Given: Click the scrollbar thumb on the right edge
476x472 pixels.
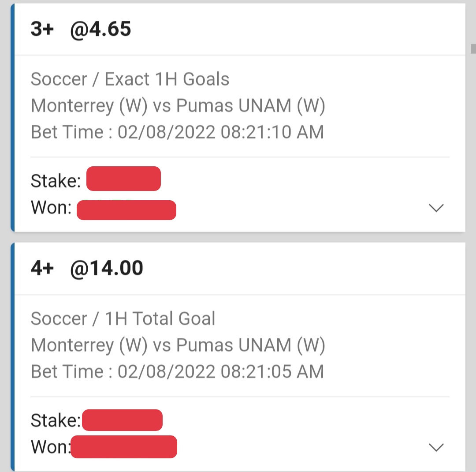Looking at the screenshot, I should [473, 48].
